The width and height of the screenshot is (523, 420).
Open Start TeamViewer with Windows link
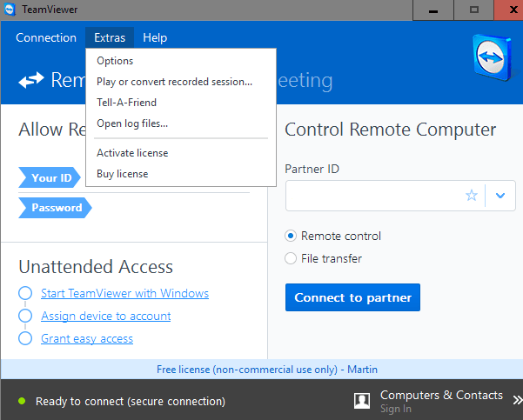[124, 293]
